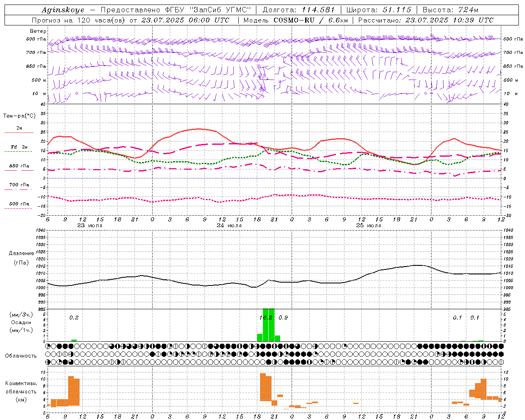The height and width of the screenshot is (420, 525).
Task: Click the small green precipitation bar under 0.2
Action: (74, 340)
